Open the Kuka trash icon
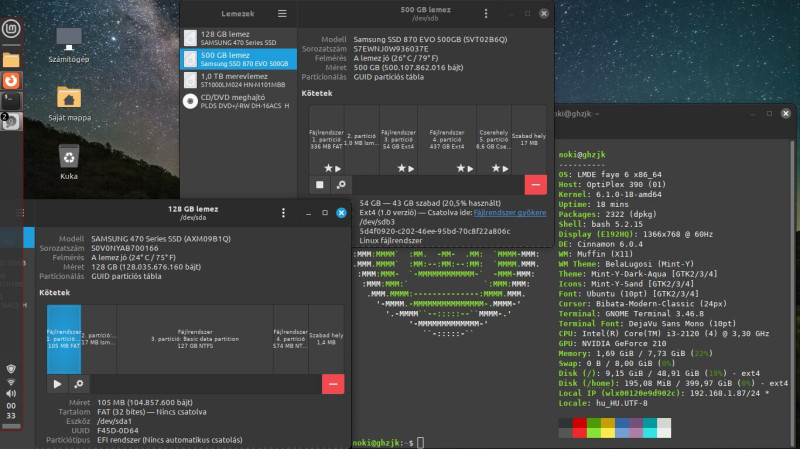 pos(69,162)
